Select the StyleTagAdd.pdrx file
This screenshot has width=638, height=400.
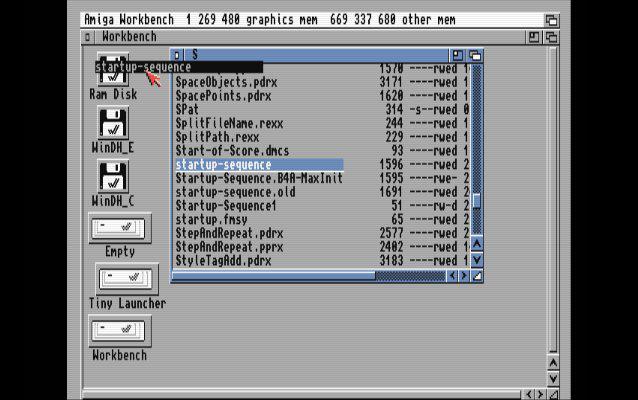tap(223, 260)
